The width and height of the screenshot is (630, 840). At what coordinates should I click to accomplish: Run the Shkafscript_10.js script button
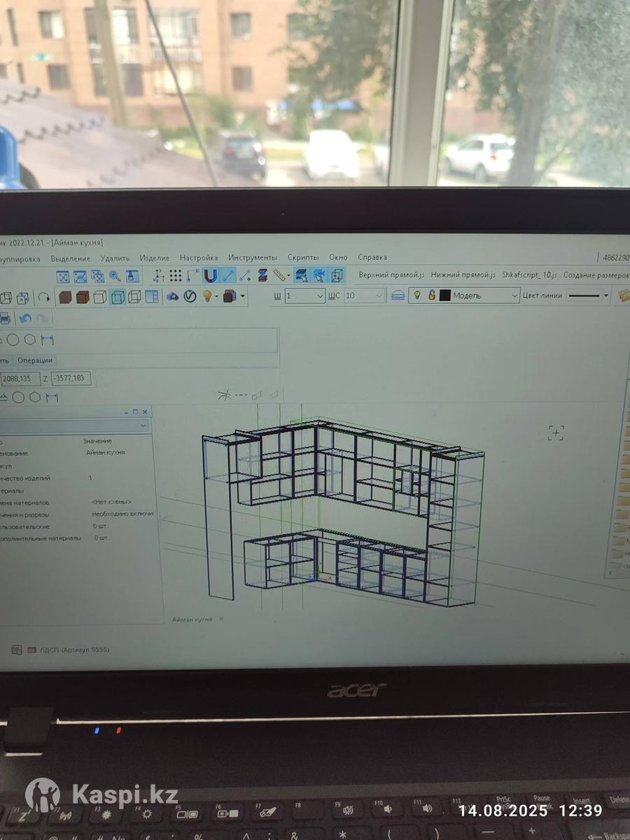529,275
